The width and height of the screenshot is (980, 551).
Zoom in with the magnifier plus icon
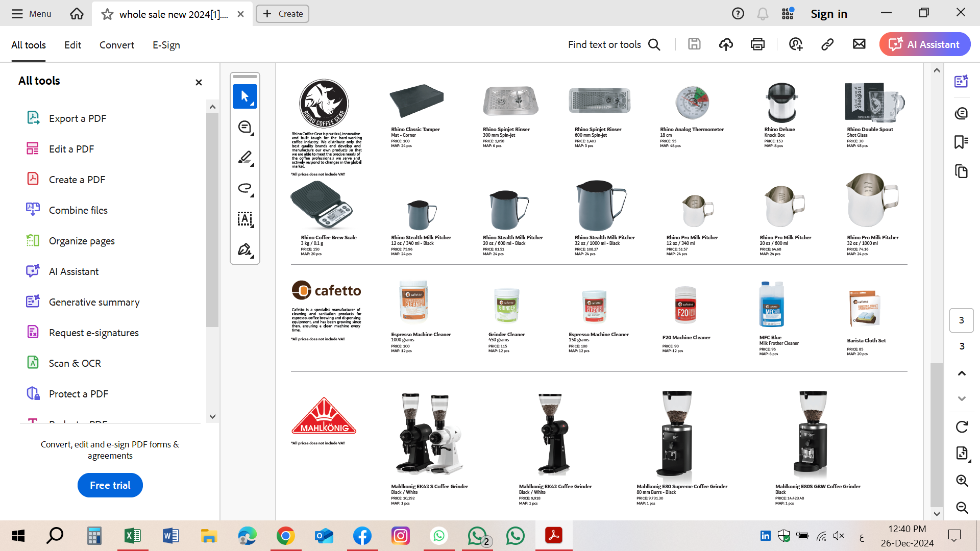[962, 480]
